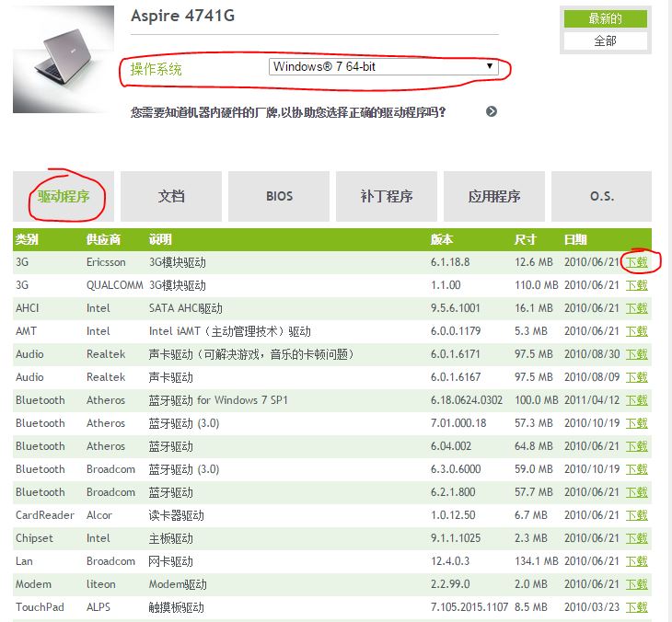Image resolution: width=672 pixels, height=622 pixels.
Task: Download the QUALCOMM 3G module driver
Action: point(637,285)
